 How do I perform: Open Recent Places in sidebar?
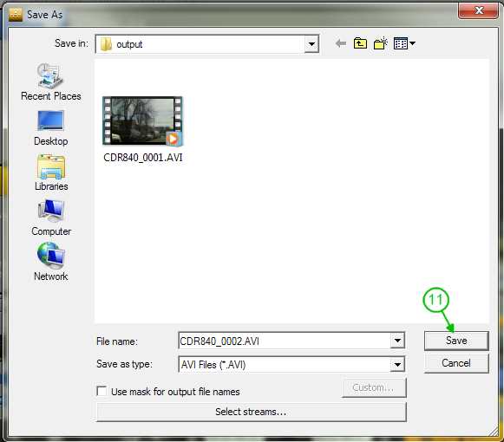51,82
